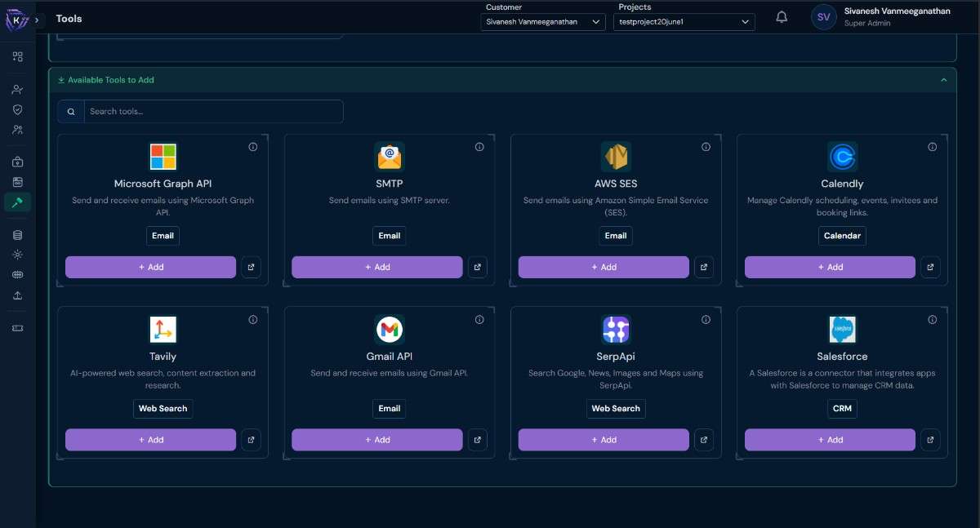Click the Gmail logo thumbnail

(390, 330)
